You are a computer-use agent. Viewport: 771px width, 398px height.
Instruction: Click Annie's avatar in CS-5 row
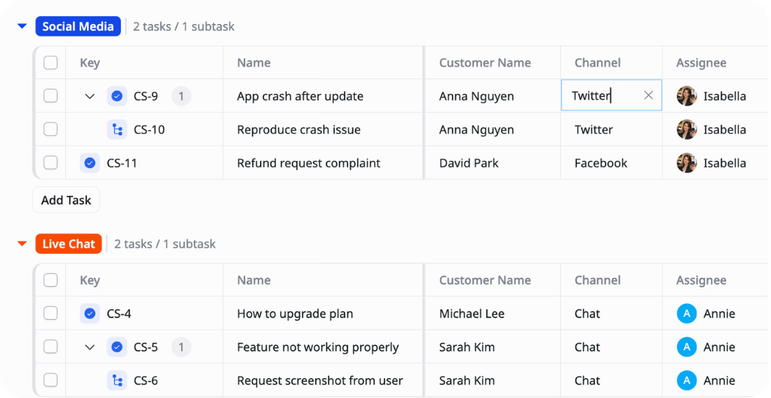coord(686,347)
